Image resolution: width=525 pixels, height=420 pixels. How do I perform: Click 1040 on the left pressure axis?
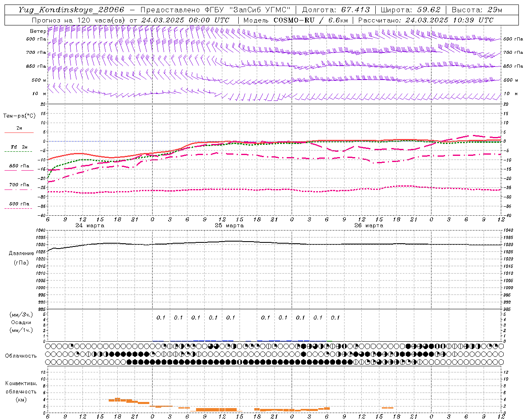[x=42, y=231]
